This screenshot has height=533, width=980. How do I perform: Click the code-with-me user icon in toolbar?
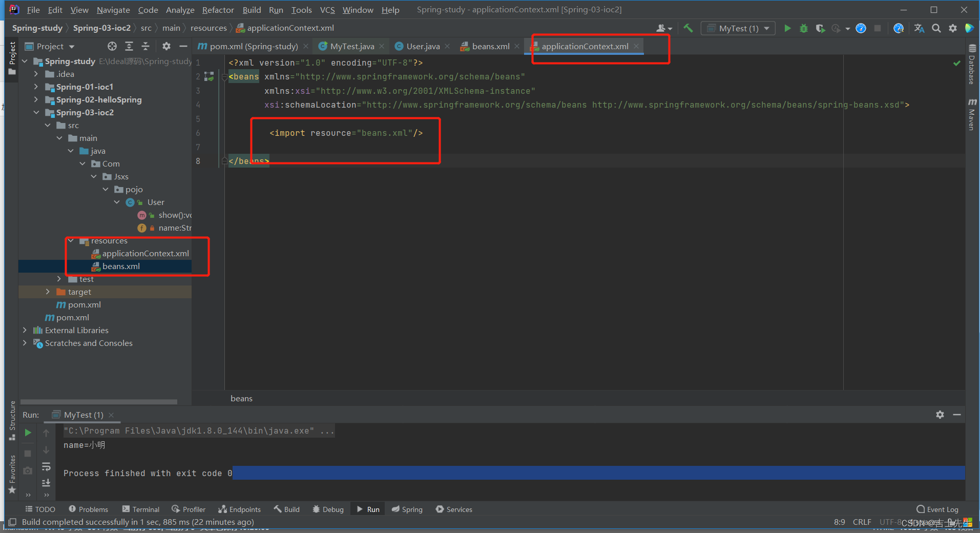click(664, 28)
